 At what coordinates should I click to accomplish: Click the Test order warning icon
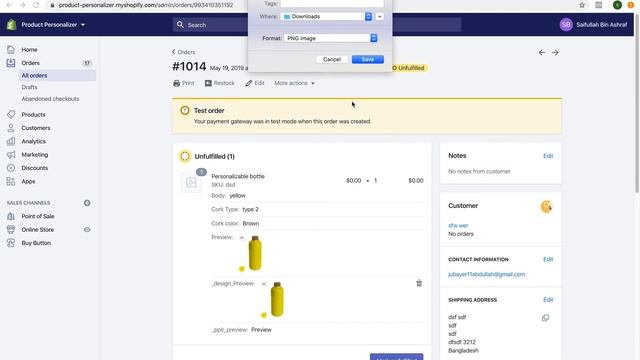pos(185,111)
